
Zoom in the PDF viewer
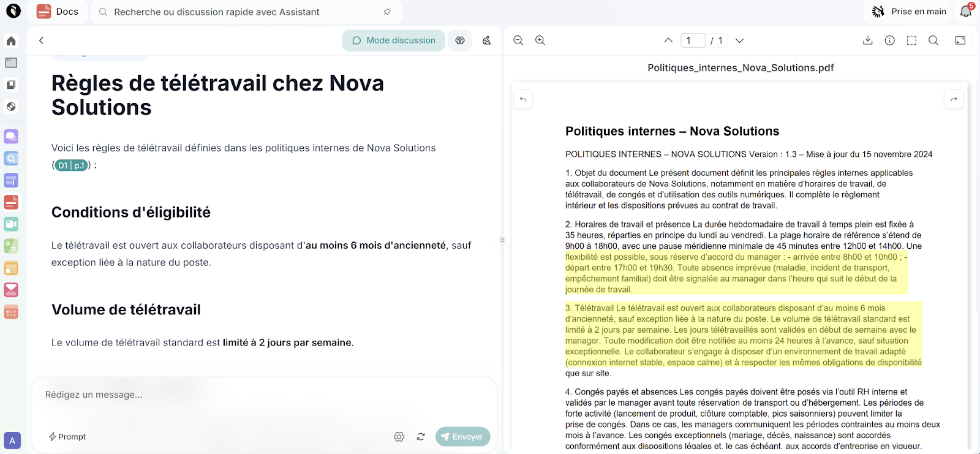coord(540,40)
